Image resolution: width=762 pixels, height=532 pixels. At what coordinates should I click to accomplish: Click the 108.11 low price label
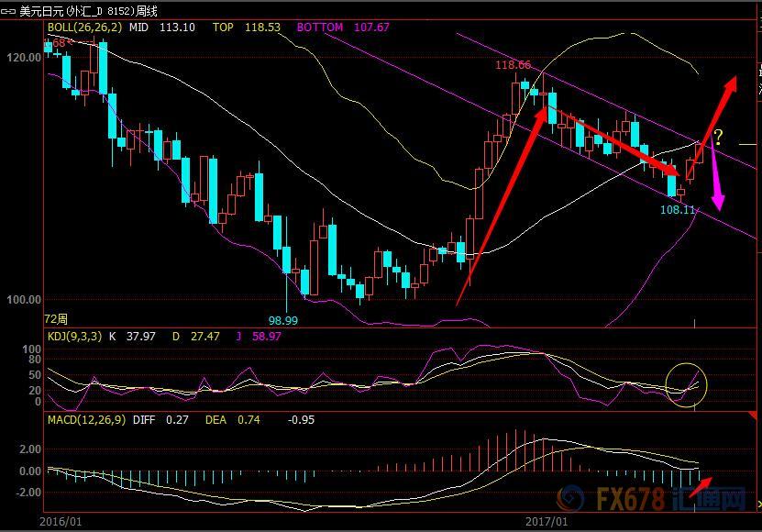pos(677,210)
